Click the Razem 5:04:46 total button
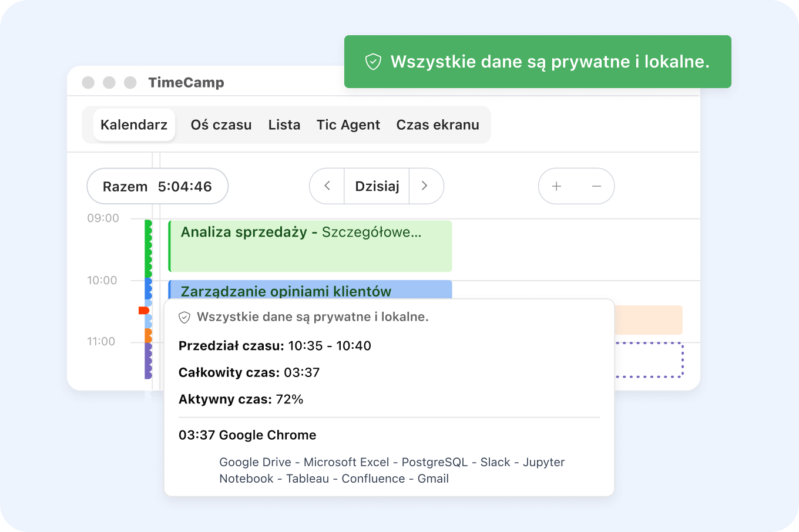The image size is (799, 532). 157,187
